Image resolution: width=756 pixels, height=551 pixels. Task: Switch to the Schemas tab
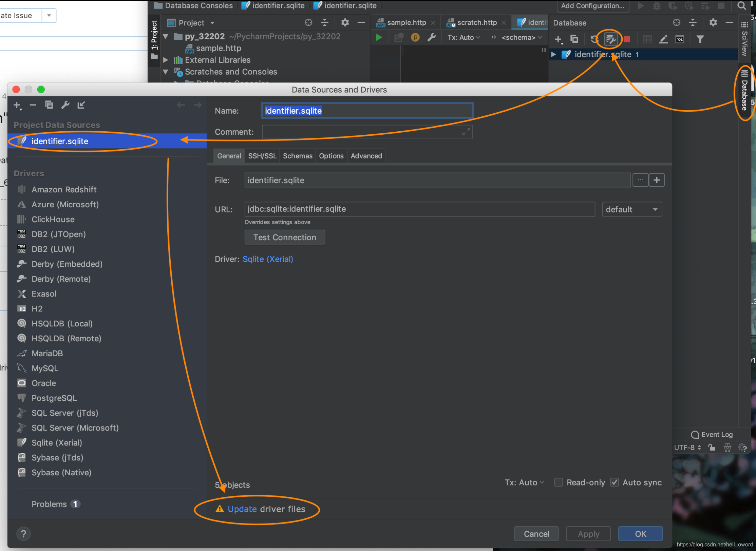298,156
